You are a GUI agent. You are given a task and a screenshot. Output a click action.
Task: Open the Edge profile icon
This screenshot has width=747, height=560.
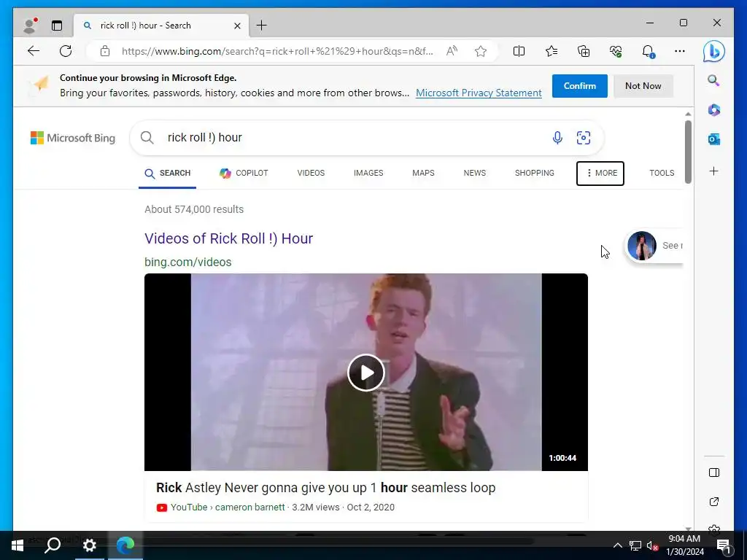pos(31,26)
